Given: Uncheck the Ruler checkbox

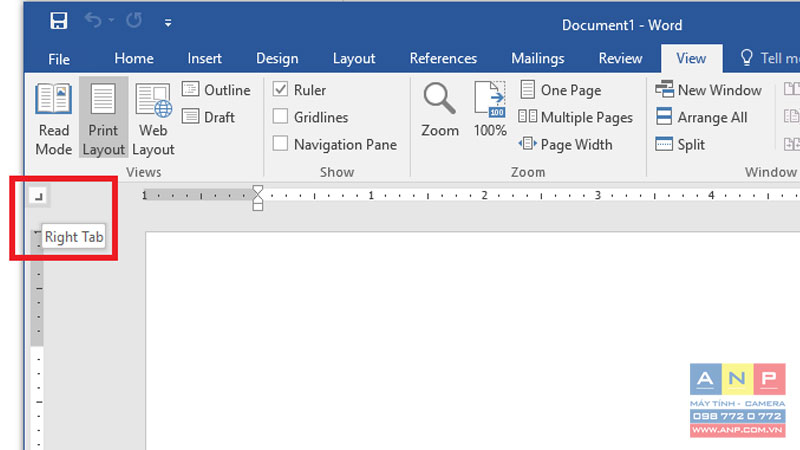Looking at the screenshot, I should tap(280, 89).
